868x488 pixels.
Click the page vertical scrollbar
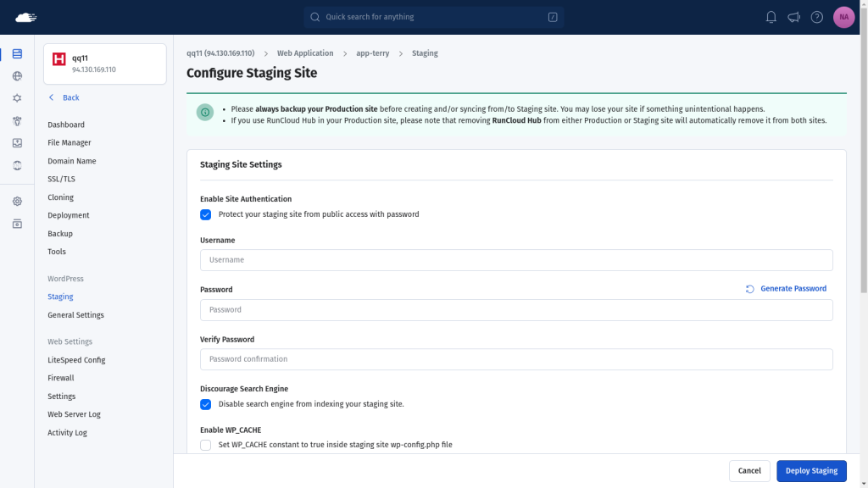pyautogui.click(x=863, y=169)
